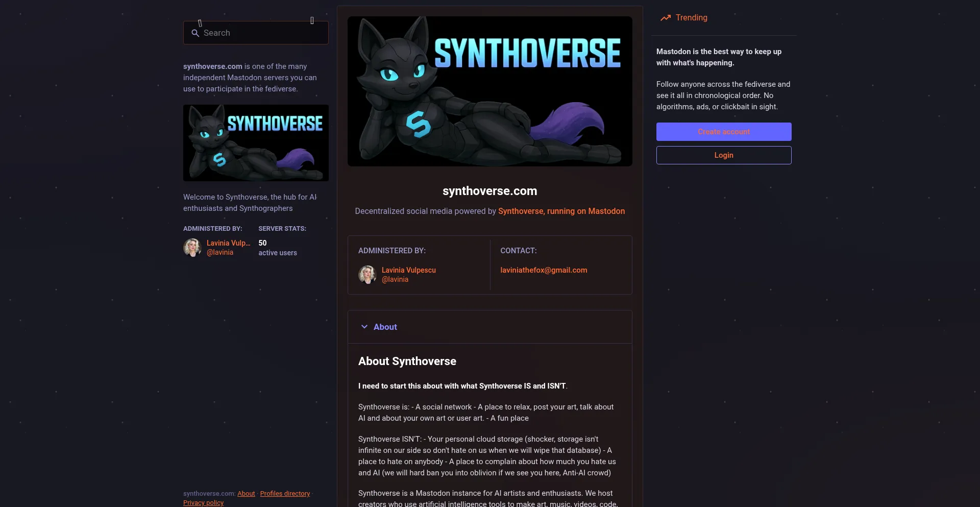The width and height of the screenshot is (980, 507).
Task: Click the Trending arrow icon
Action: point(665,18)
